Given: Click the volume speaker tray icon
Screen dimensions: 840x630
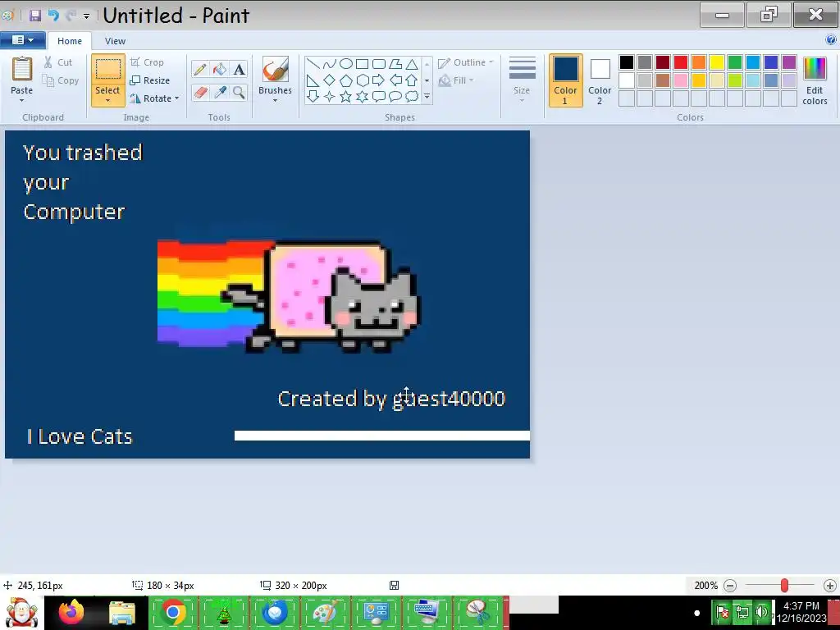Looking at the screenshot, I should click(761, 612).
